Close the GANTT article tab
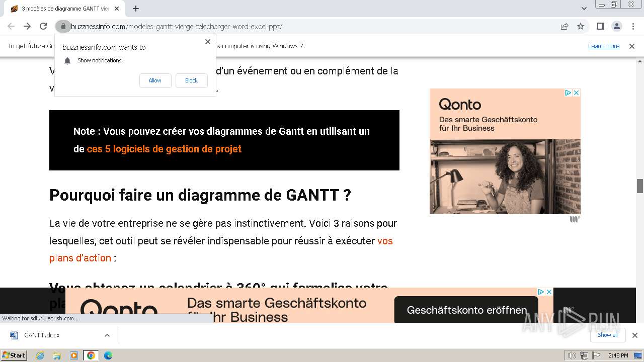644x362 pixels. click(117, 9)
